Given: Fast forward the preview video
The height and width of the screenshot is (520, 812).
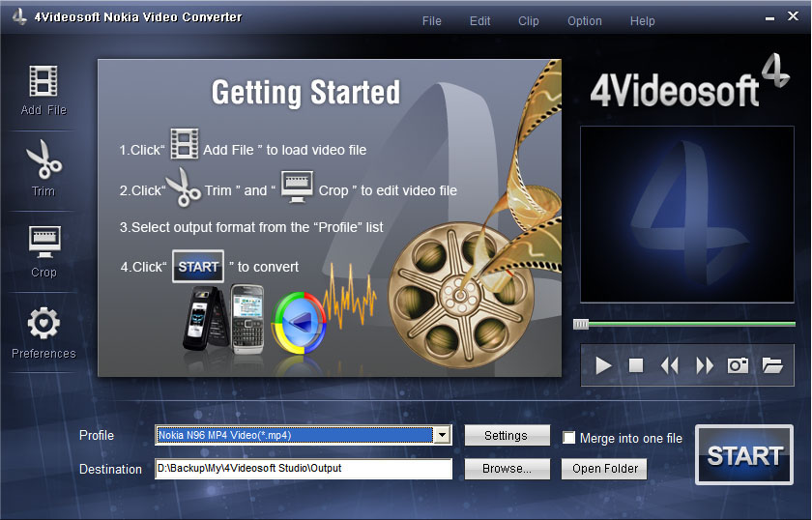Looking at the screenshot, I should (705, 365).
